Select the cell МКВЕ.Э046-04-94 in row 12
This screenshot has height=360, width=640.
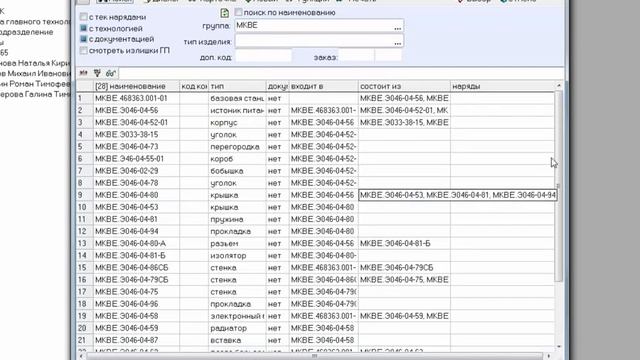pyautogui.click(x=136, y=231)
